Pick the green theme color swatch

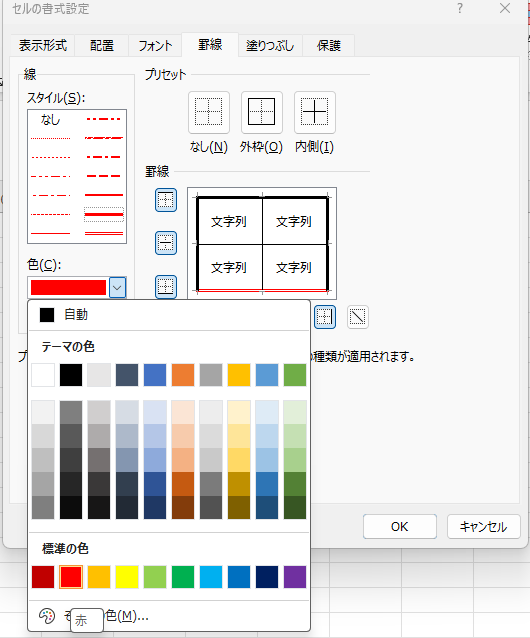[295, 375]
